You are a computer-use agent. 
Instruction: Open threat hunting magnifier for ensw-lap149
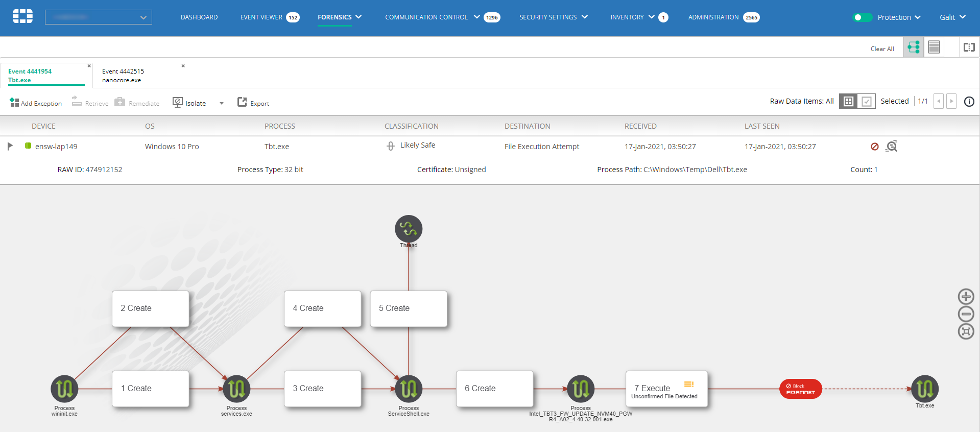tap(892, 147)
